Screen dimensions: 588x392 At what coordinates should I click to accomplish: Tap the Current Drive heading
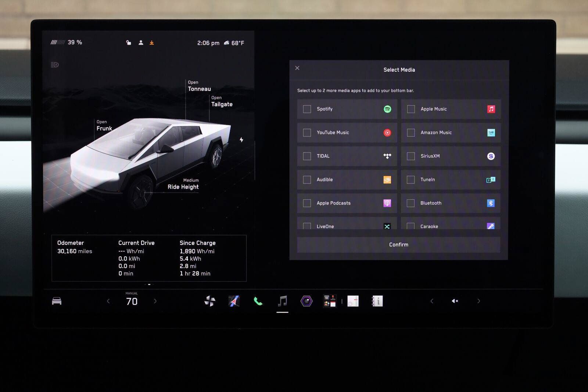[136, 243]
